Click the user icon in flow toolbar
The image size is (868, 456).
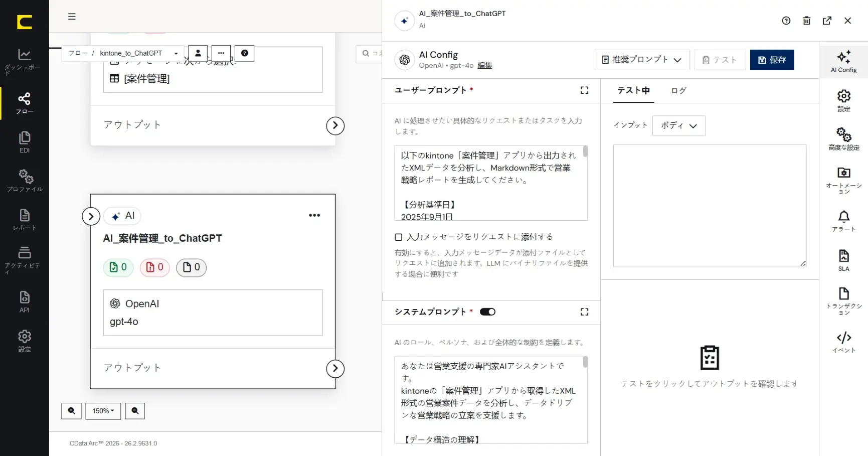pos(198,53)
